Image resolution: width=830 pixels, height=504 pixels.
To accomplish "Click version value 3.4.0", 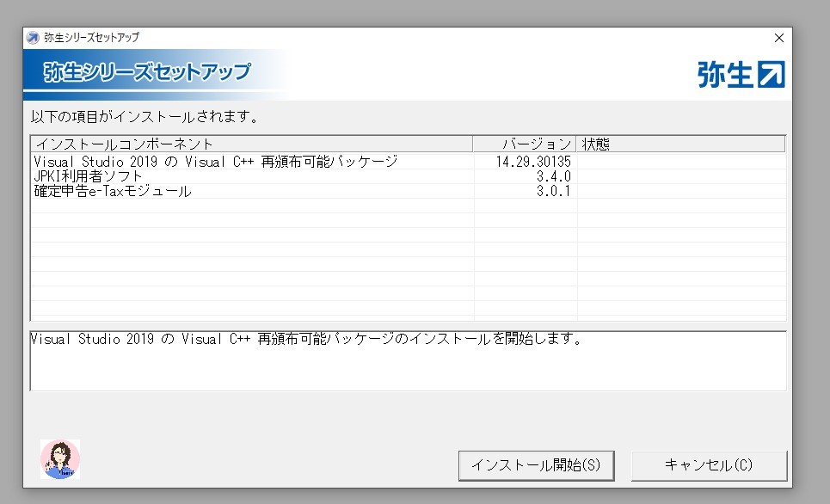I will (554, 176).
